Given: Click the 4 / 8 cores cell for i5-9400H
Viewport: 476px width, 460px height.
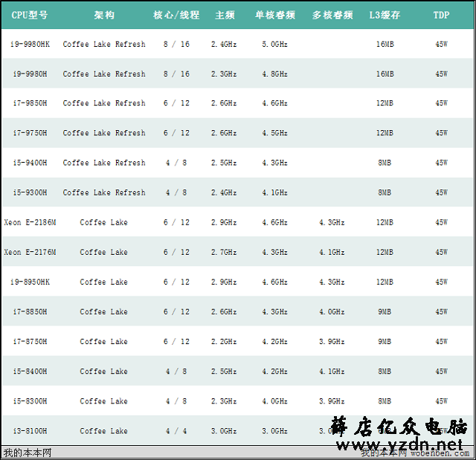Looking at the screenshot, I should point(176,163).
